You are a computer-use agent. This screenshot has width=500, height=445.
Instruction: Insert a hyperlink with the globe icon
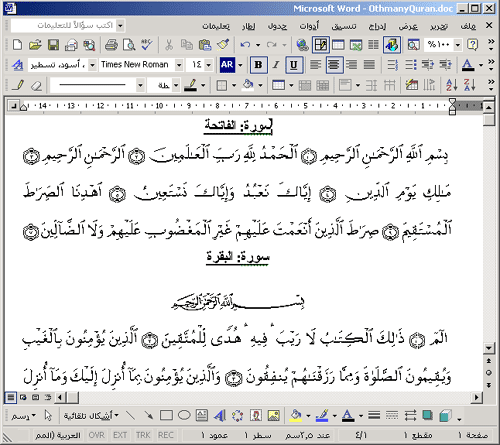click(x=302, y=45)
